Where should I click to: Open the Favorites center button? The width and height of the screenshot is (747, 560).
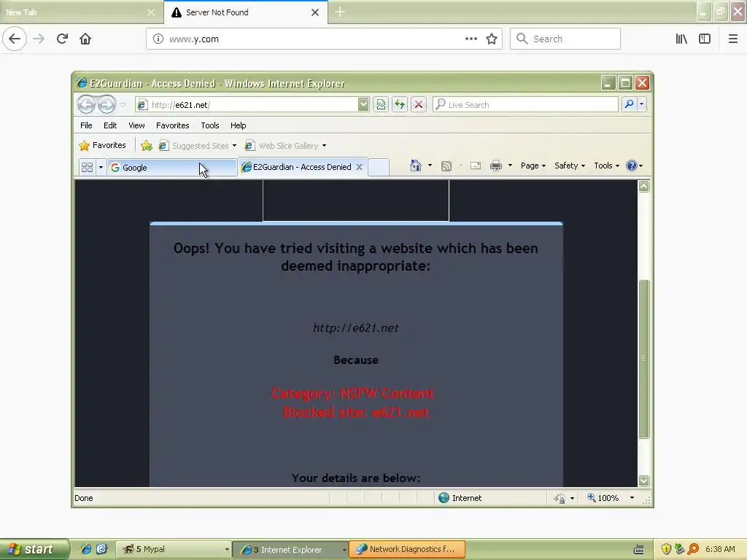coord(102,145)
